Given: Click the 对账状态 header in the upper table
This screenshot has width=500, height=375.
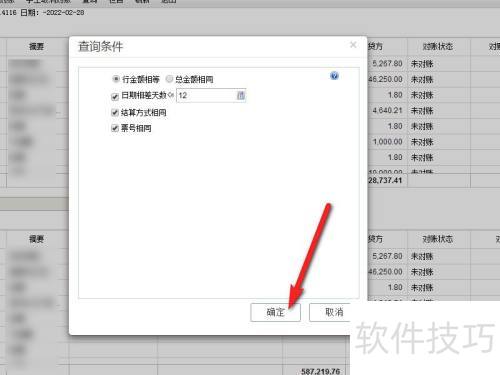Looking at the screenshot, I should click(438, 46).
